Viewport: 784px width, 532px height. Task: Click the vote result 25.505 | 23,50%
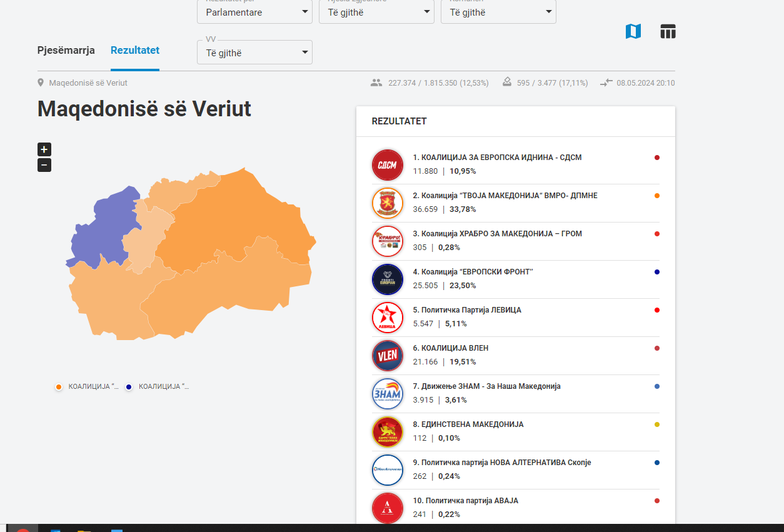[445, 285]
